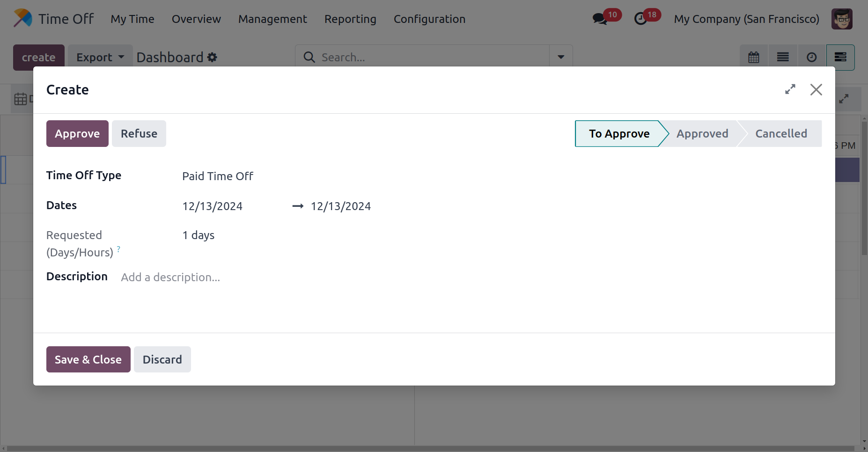Expand the Create dialog to full screen
The width and height of the screenshot is (868, 452).
[x=790, y=89]
